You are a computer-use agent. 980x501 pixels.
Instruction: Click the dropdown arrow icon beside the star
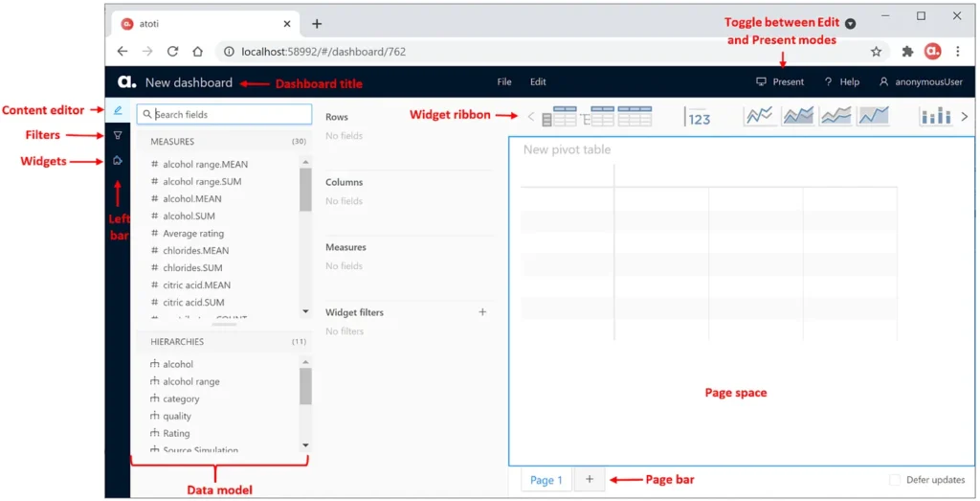point(850,24)
